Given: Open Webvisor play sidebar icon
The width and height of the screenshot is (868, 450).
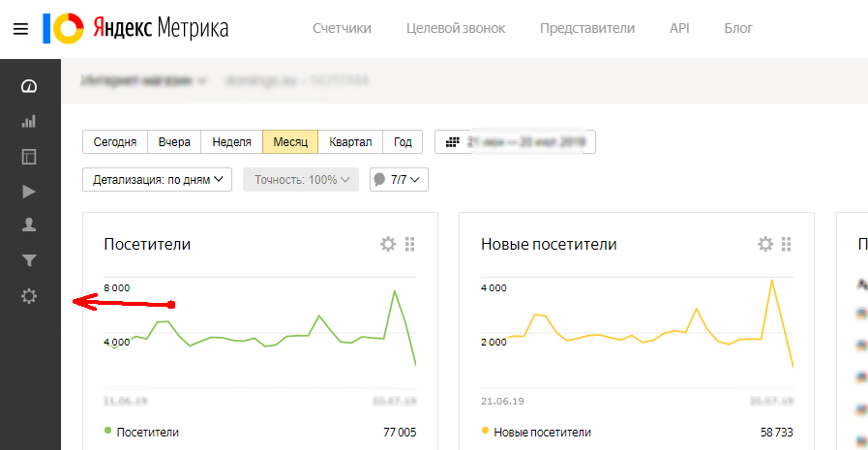Looking at the screenshot, I should click(x=29, y=192).
